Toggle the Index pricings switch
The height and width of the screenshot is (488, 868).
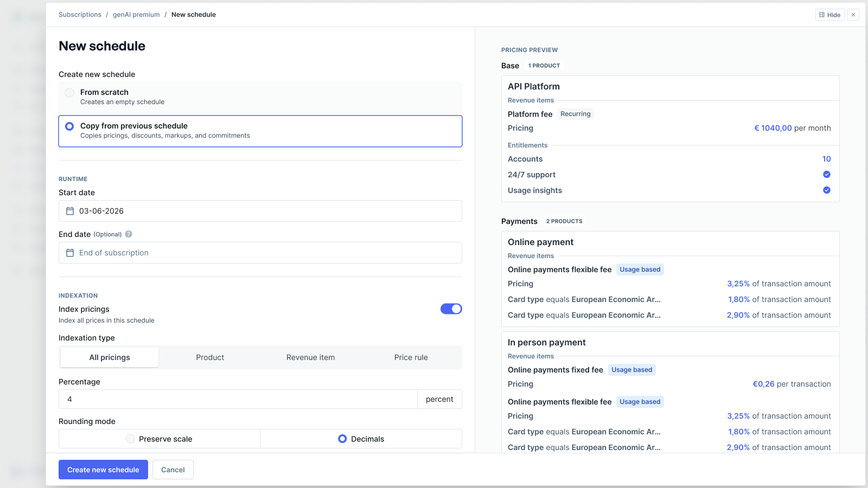point(451,309)
